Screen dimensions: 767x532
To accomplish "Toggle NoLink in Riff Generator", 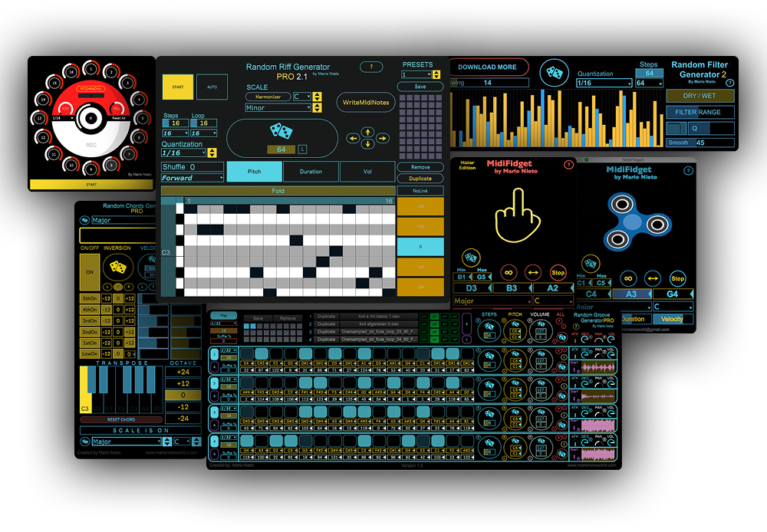I will click(420, 191).
